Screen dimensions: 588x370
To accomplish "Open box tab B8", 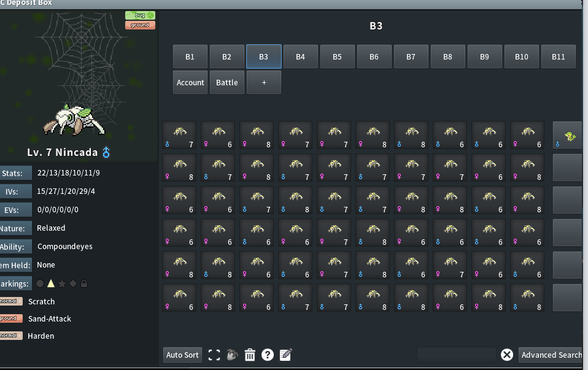I will [447, 56].
